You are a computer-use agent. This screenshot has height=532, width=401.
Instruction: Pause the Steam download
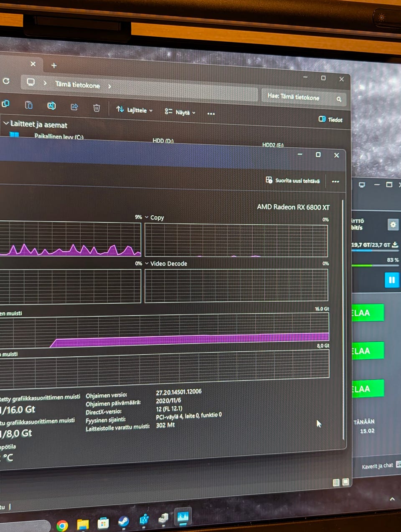click(x=392, y=280)
